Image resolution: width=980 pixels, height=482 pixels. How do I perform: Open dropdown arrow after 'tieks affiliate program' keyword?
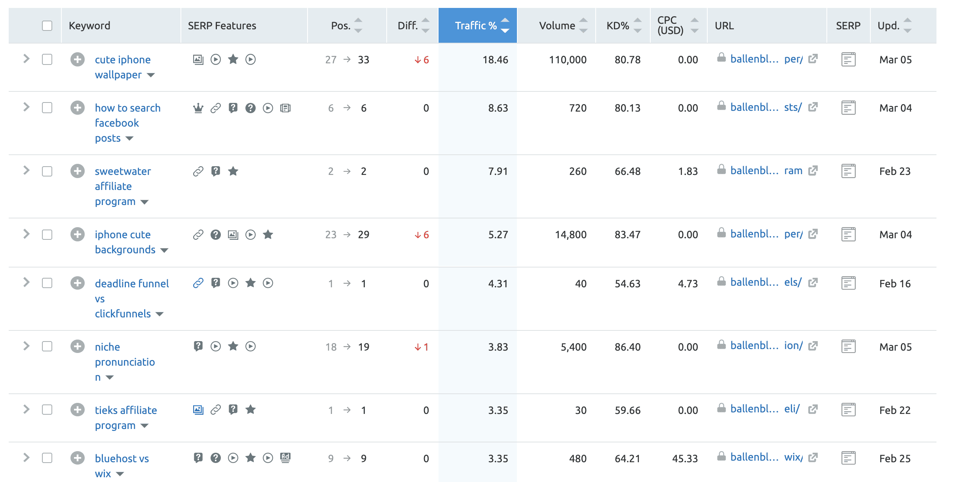tap(144, 426)
